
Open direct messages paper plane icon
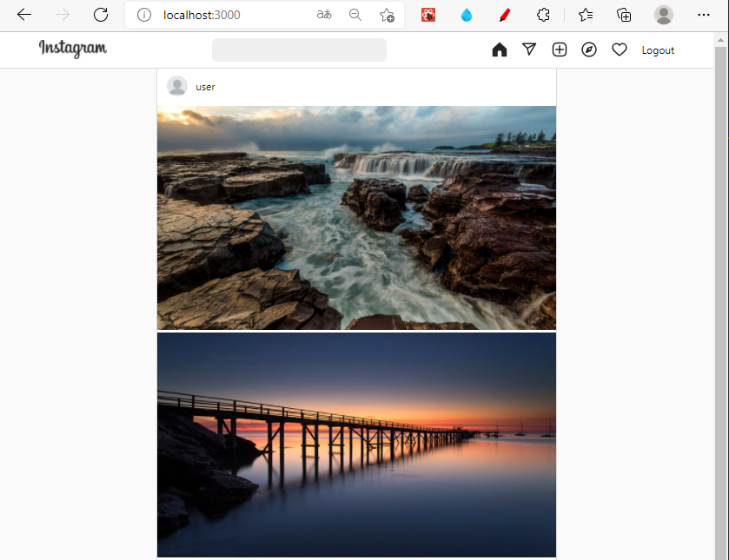pyautogui.click(x=529, y=49)
